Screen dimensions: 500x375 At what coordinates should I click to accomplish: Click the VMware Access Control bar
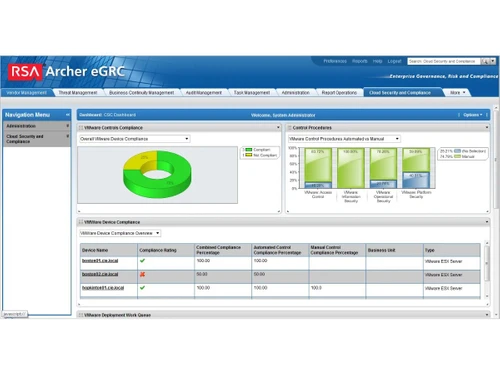click(318, 168)
